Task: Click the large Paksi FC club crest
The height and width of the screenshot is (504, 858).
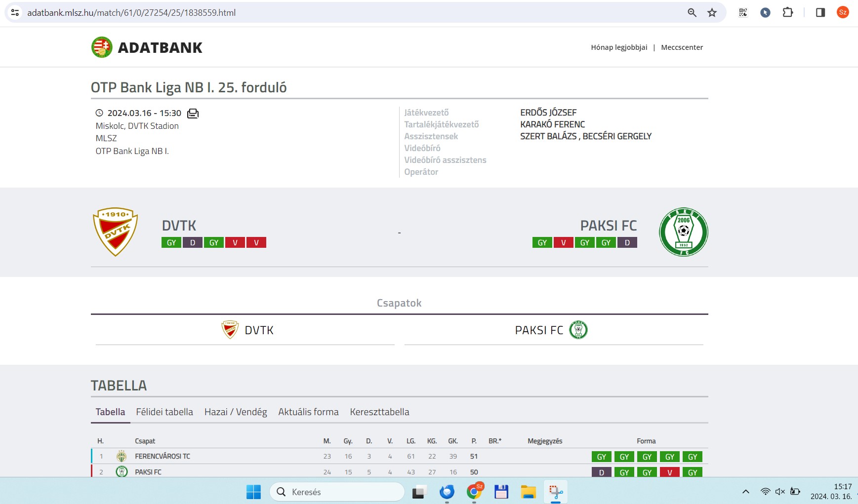Action: [684, 232]
